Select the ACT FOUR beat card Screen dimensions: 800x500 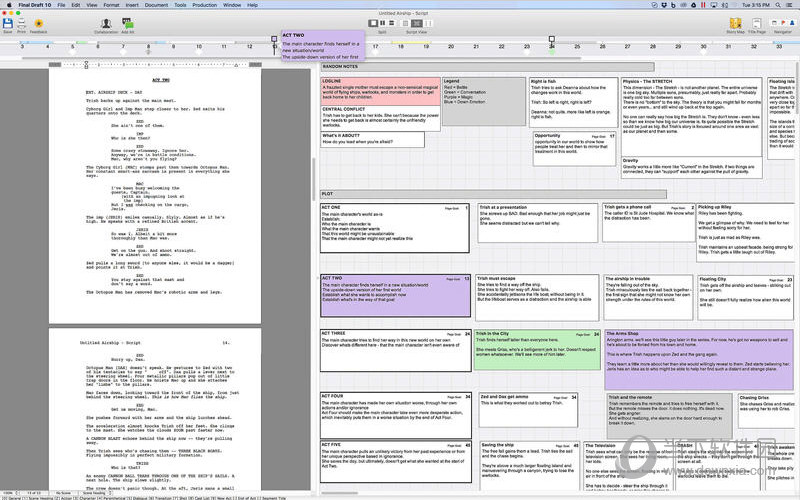(396, 415)
